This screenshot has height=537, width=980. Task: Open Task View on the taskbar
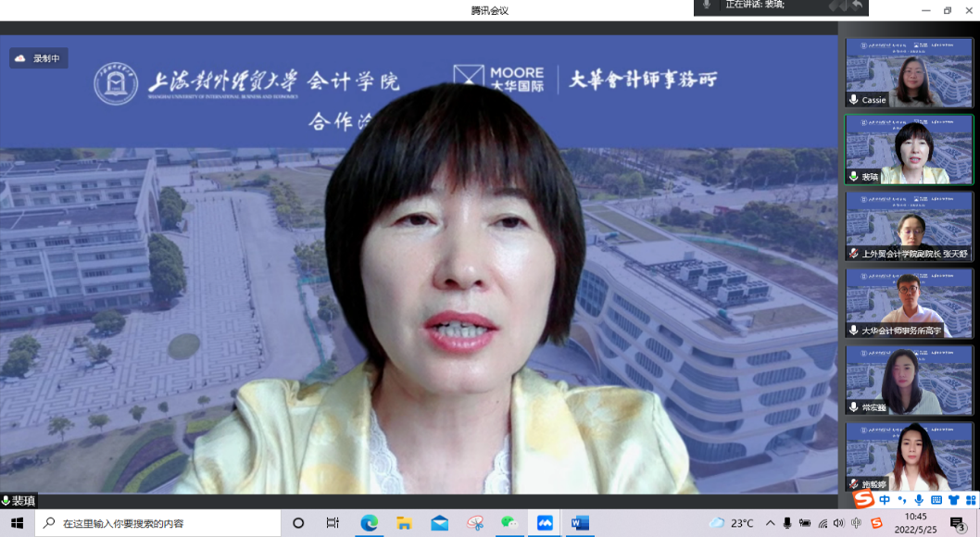tap(333, 523)
